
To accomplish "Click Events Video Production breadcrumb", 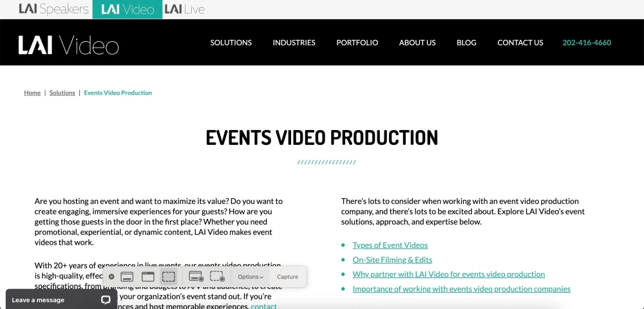I will [118, 93].
